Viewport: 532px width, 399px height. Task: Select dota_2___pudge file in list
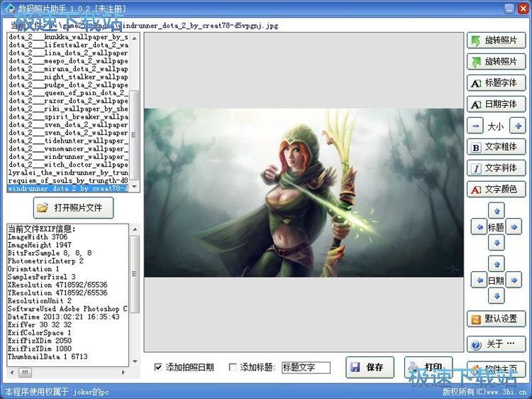click(68, 85)
